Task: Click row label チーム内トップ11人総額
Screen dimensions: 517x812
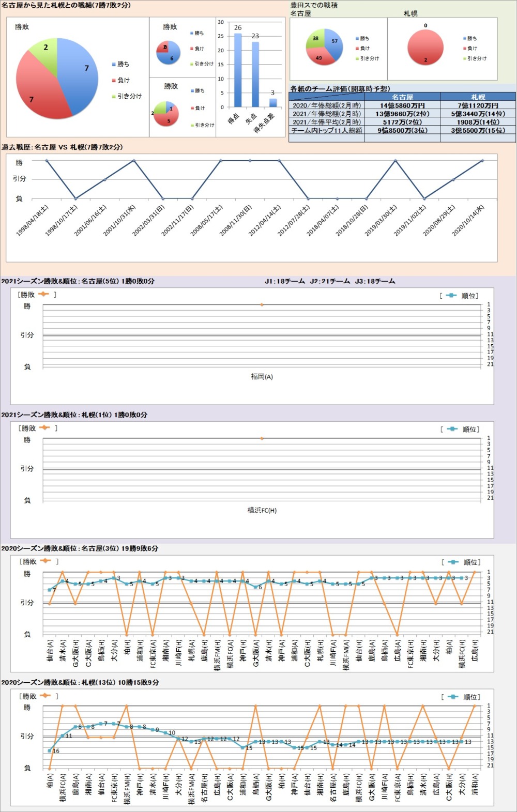Action: 327,130
